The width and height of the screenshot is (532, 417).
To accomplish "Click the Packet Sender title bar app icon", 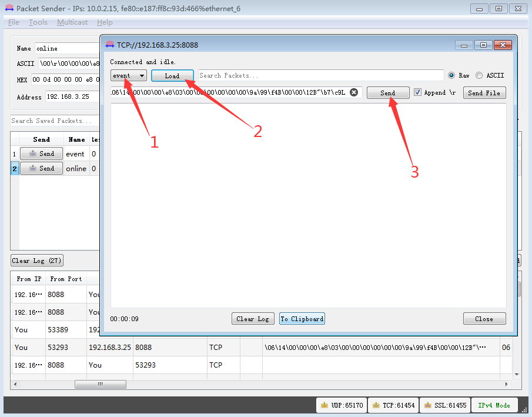I will [x=9, y=8].
